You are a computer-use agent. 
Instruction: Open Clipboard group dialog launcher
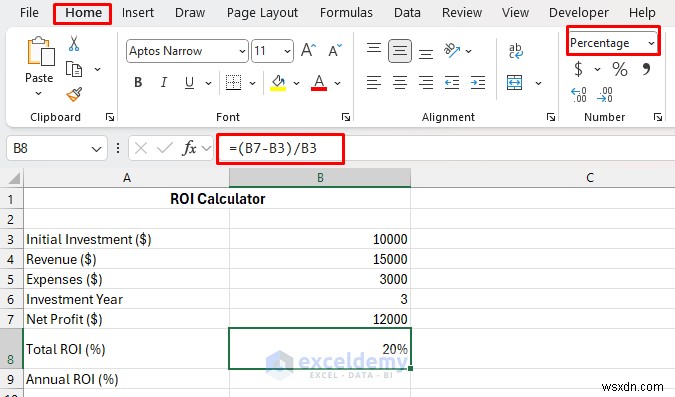coord(110,117)
